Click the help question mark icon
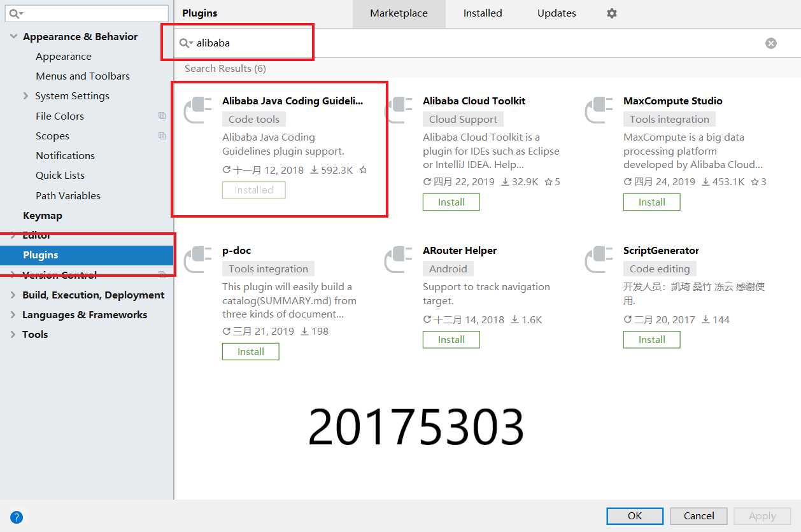This screenshot has height=532, width=801. point(17,517)
